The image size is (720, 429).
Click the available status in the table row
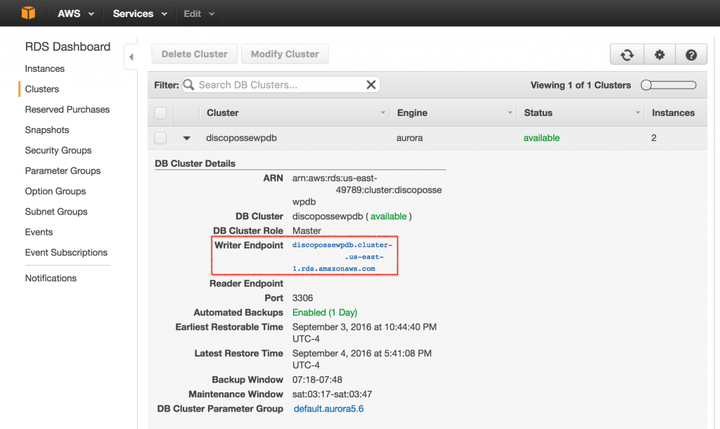coord(541,138)
